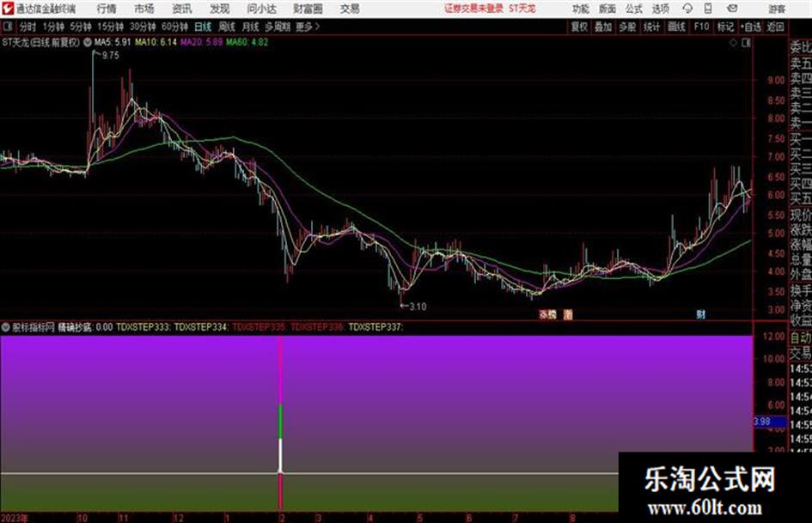Screen dimensions: 812x523
Task: Select the 多周期 tab
Action: coord(278,27)
